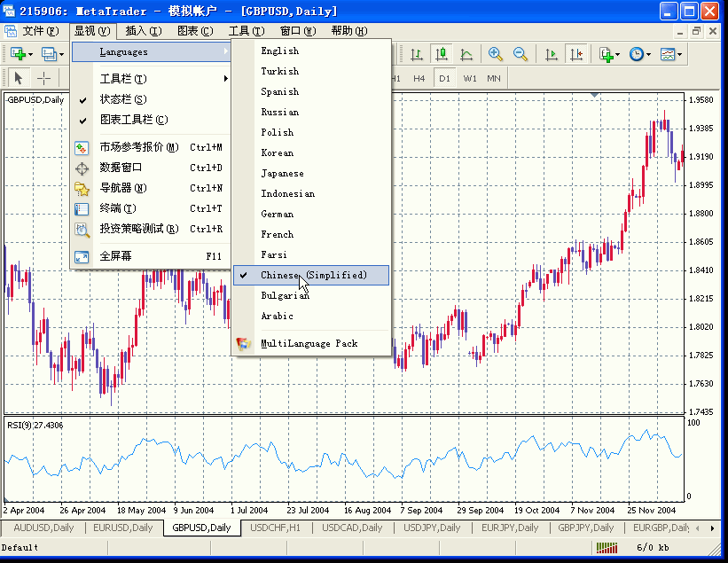Viewport: 728px width, 563px height.
Task: Select the crosshair tool
Action: (43, 78)
